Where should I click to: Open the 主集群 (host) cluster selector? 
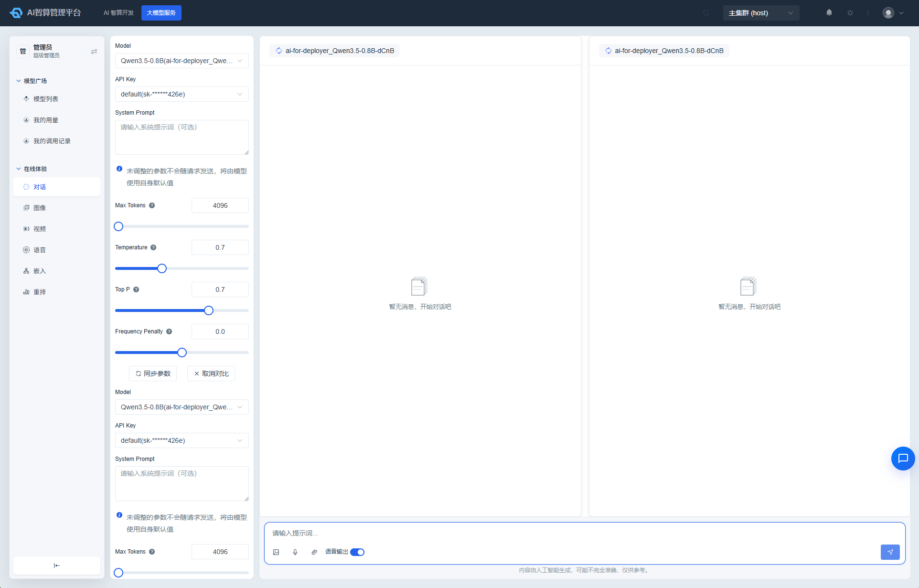[x=761, y=13]
